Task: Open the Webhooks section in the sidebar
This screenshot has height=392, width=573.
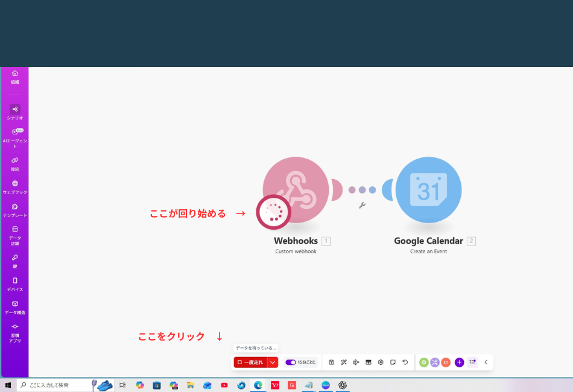Action: click(x=14, y=187)
